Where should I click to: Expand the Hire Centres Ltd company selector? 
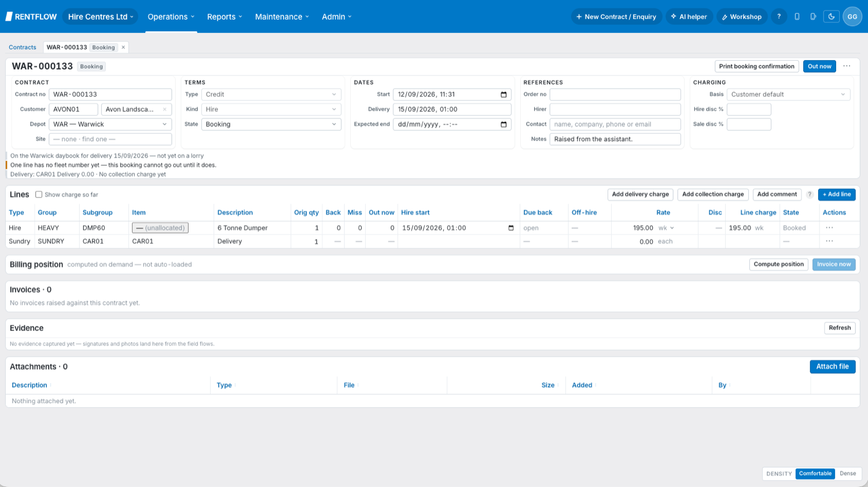point(101,17)
